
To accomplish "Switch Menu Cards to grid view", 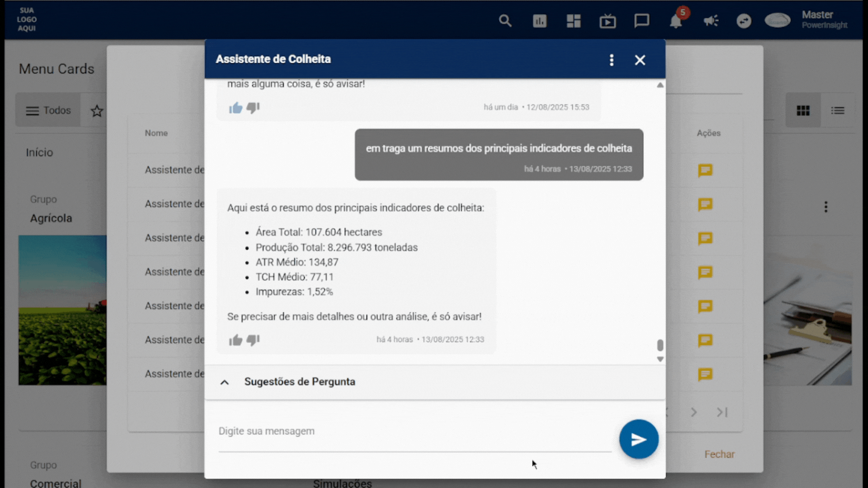I will tap(803, 111).
